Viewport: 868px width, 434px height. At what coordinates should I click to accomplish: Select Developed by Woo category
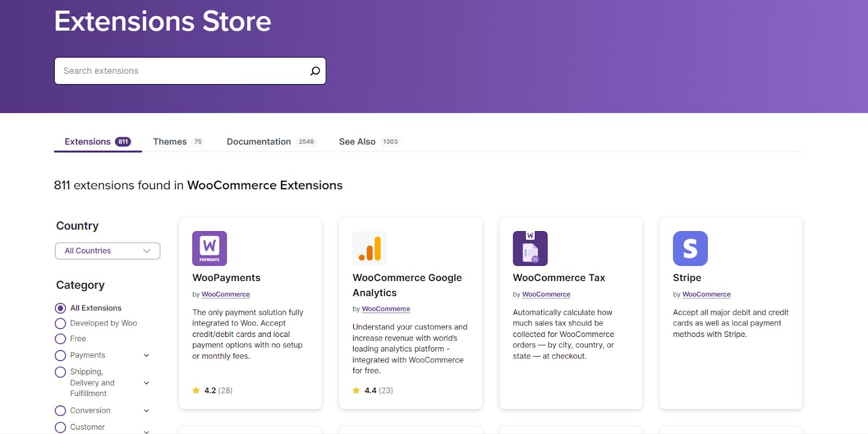click(x=60, y=323)
